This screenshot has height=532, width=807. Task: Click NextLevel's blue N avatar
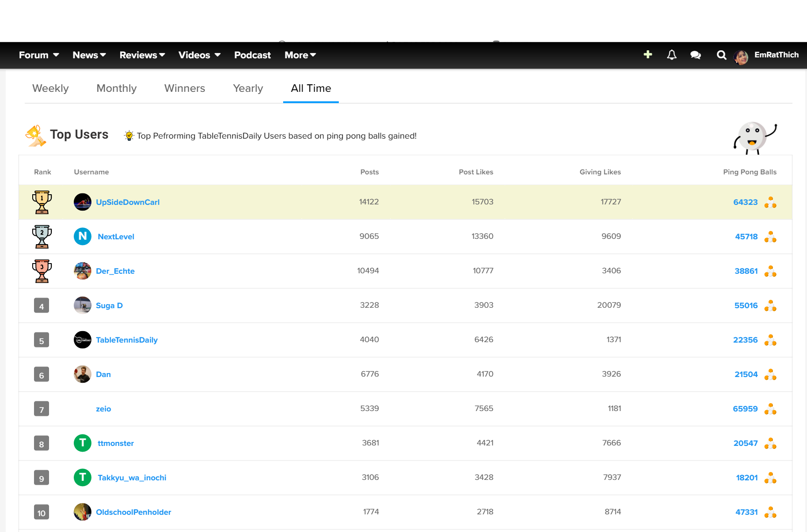point(83,236)
